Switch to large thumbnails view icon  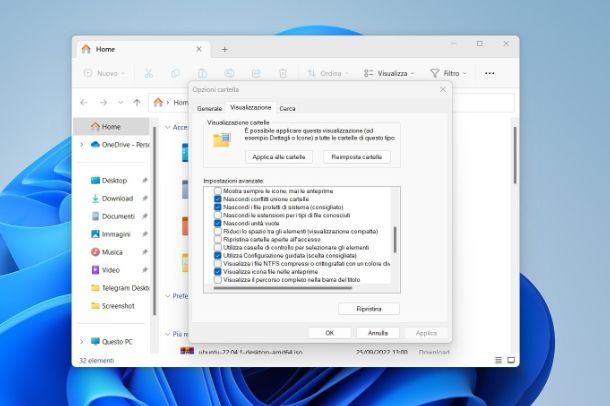tap(511, 360)
